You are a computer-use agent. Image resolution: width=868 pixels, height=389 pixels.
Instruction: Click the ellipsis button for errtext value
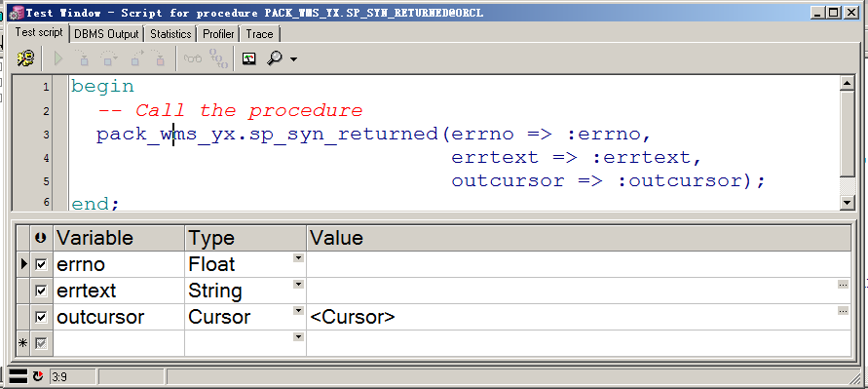coord(843,285)
